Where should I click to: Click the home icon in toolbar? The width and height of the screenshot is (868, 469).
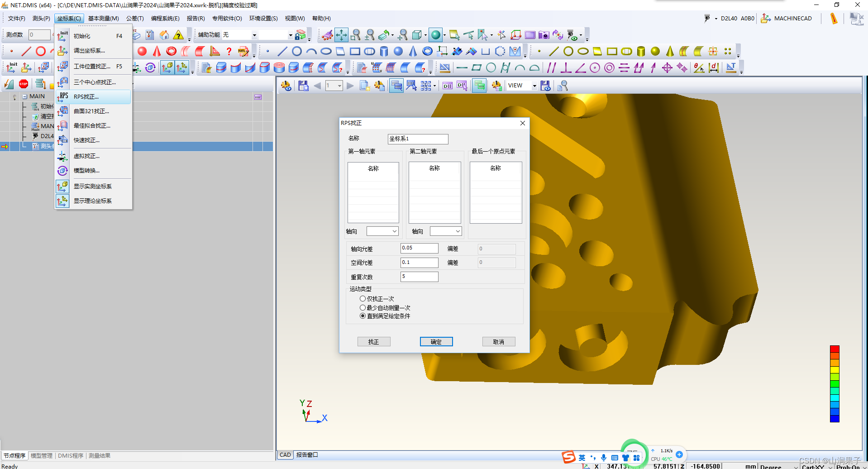[164, 35]
